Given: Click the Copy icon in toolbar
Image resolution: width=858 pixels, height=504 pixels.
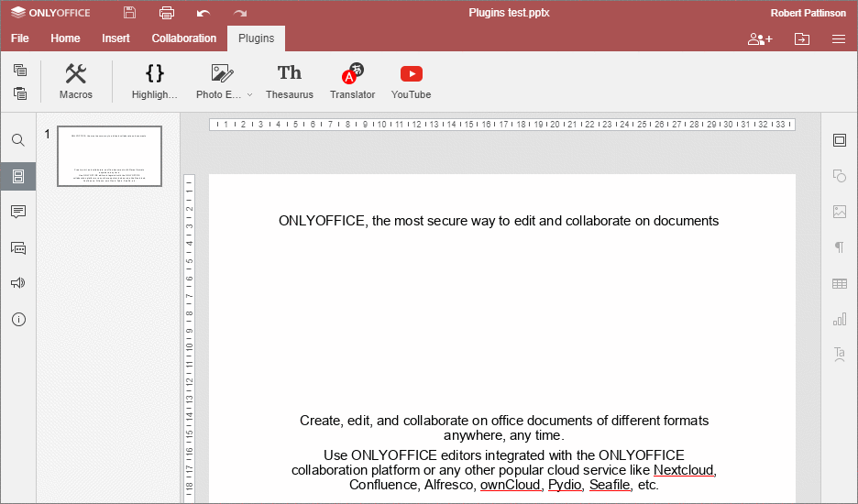Looking at the screenshot, I should [20, 70].
